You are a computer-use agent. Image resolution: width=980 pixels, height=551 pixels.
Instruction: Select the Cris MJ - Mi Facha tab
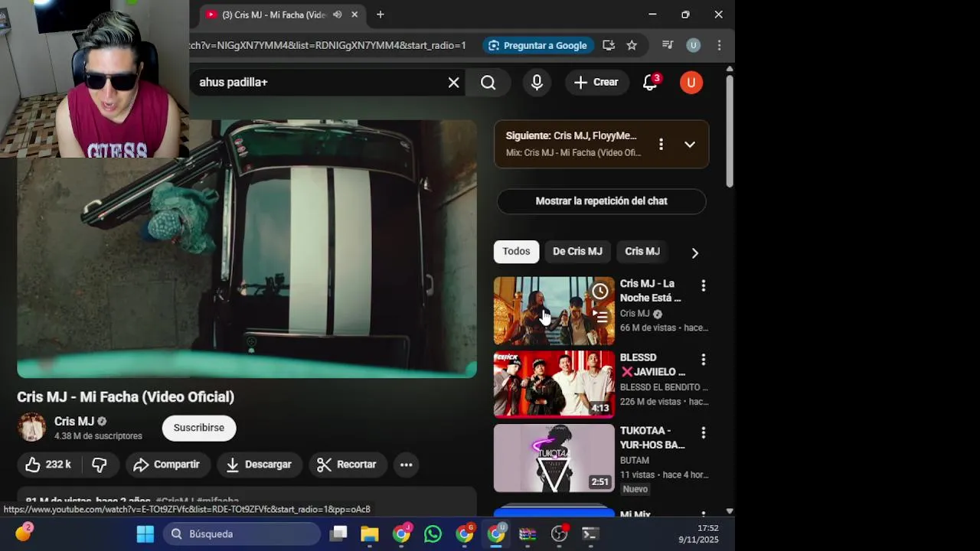[x=273, y=15]
